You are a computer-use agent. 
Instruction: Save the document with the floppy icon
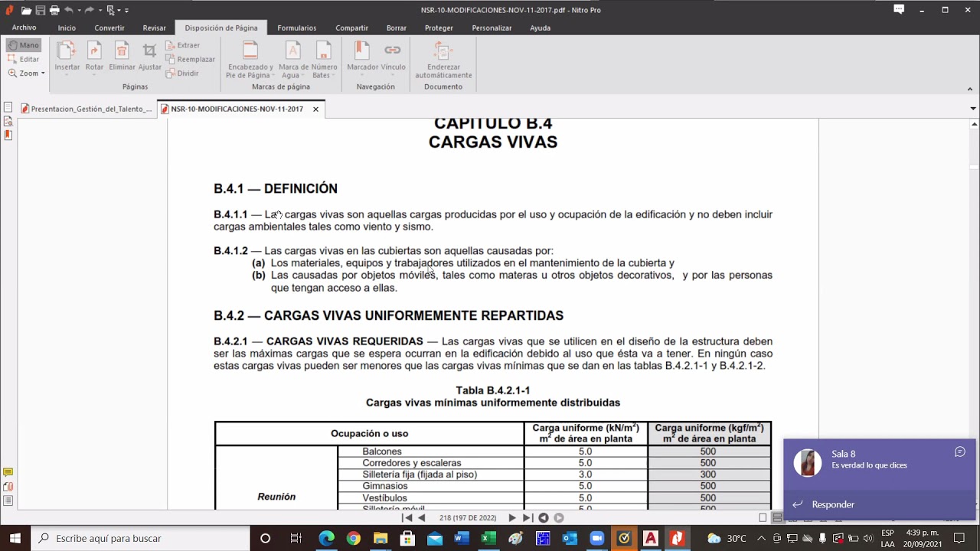(41, 10)
